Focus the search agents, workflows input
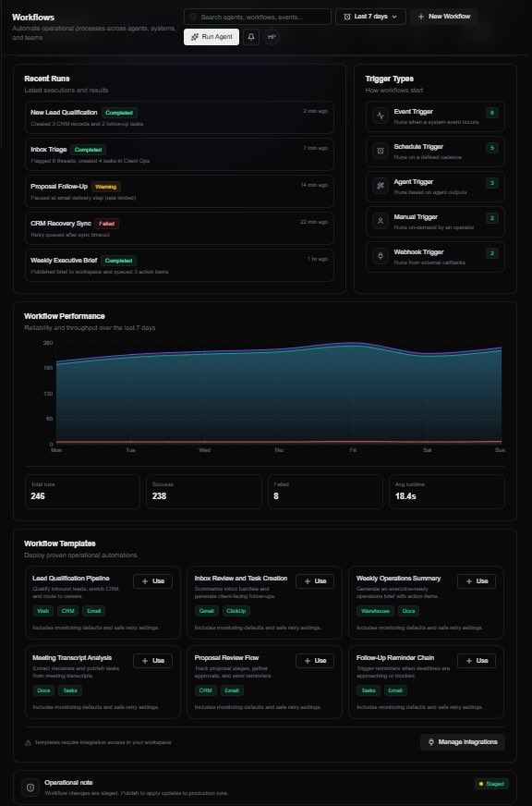The image size is (532, 806). pyautogui.click(x=258, y=17)
